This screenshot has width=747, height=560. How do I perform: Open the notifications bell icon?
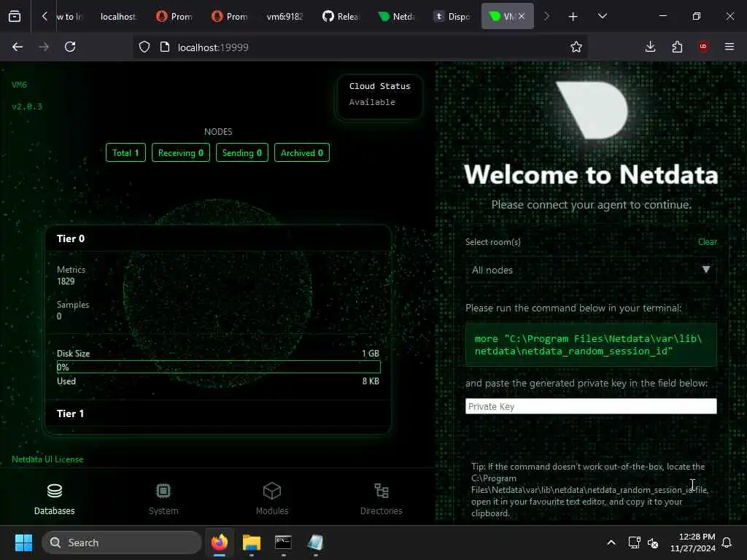pos(727,542)
